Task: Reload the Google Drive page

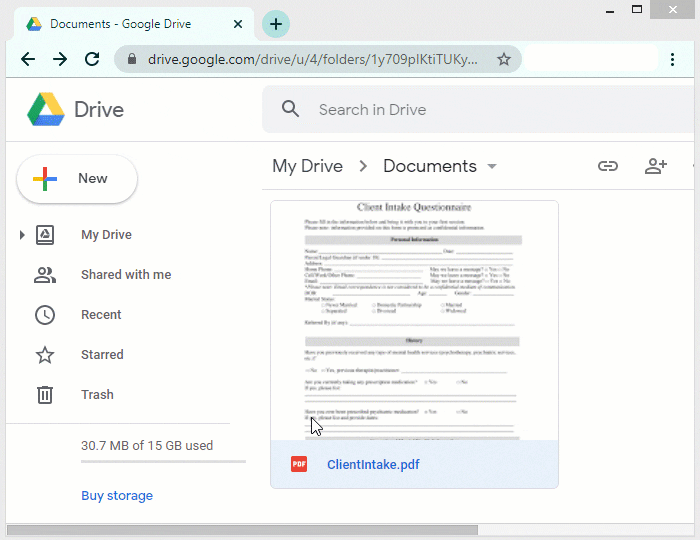Action: (x=92, y=59)
